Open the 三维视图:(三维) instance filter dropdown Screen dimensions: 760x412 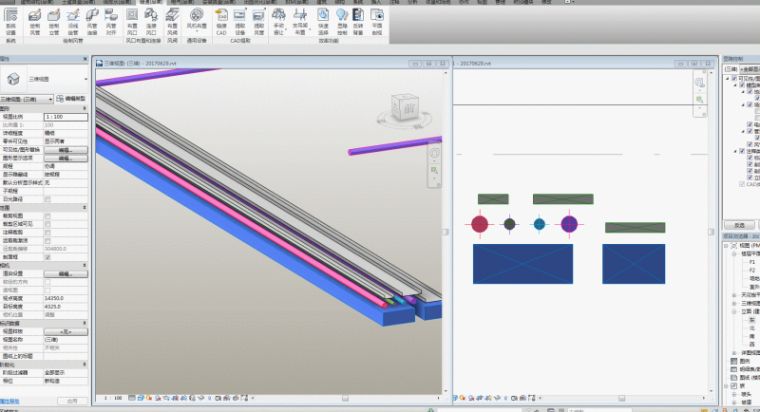pyautogui.click(x=27, y=99)
